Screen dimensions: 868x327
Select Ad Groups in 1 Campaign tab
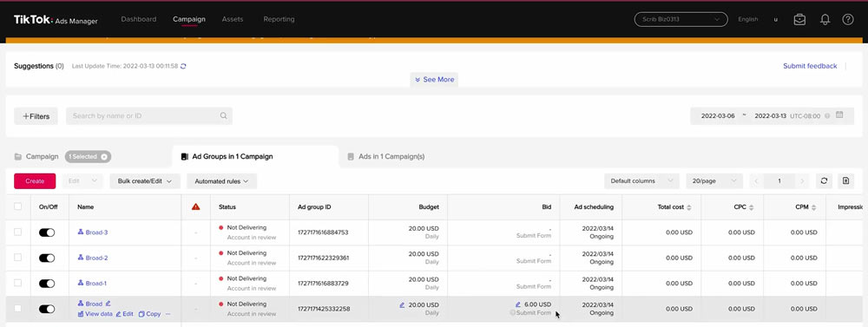point(255,157)
